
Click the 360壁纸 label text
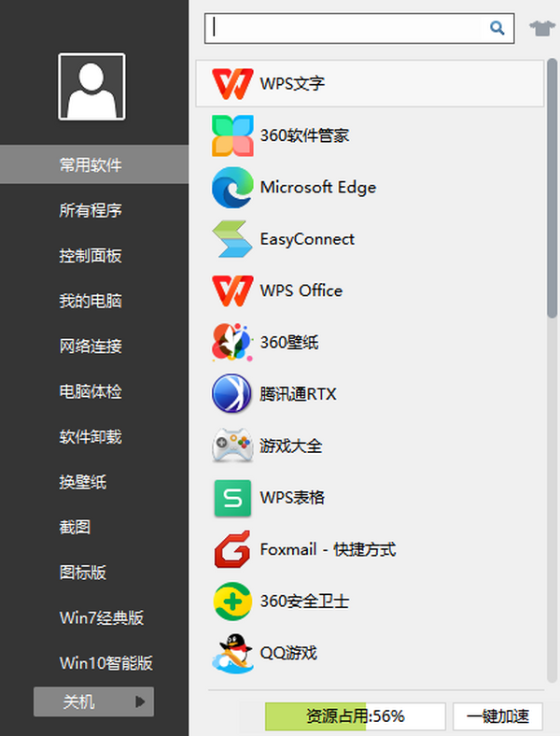pyautogui.click(x=289, y=342)
